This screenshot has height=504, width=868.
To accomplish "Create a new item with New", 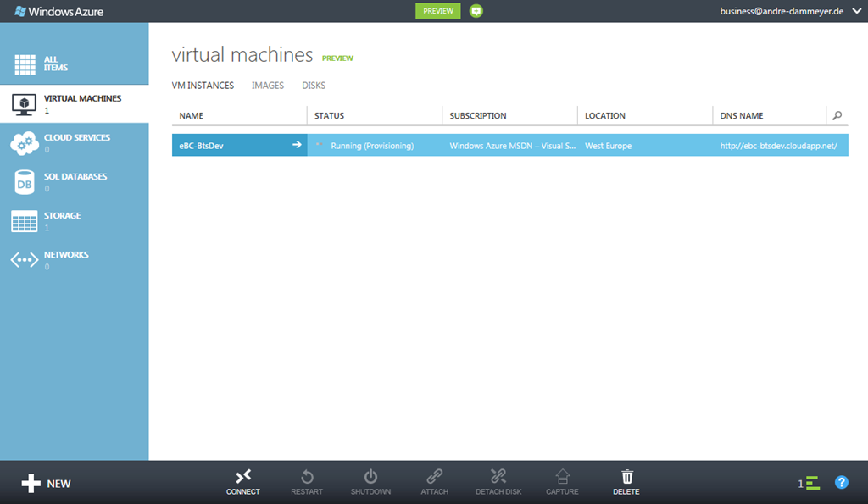I will point(47,483).
